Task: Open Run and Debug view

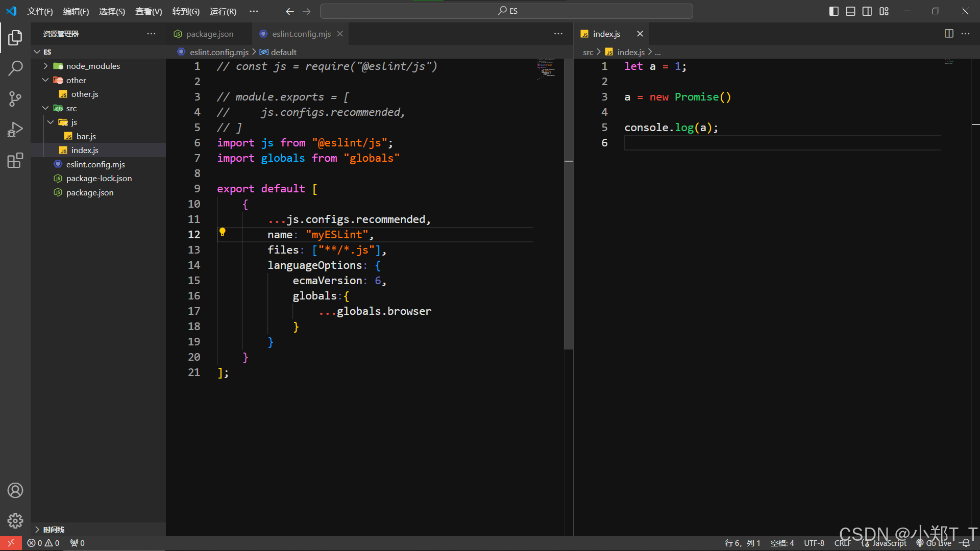Action: 15,130
